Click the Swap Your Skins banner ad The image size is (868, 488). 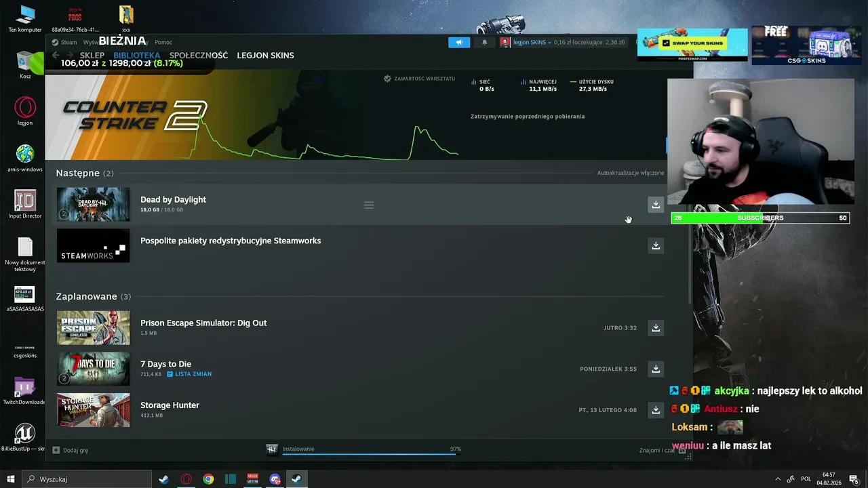point(692,45)
